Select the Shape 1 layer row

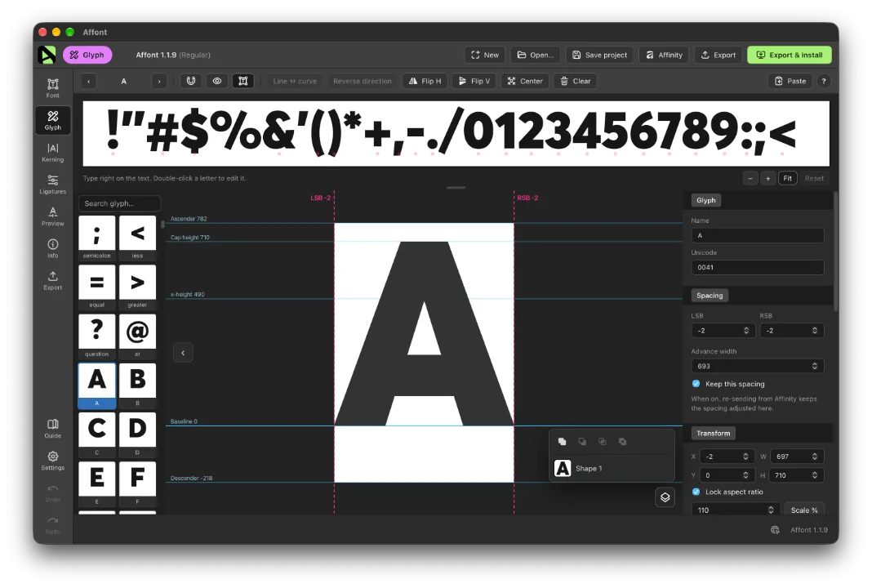[x=612, y=469]
